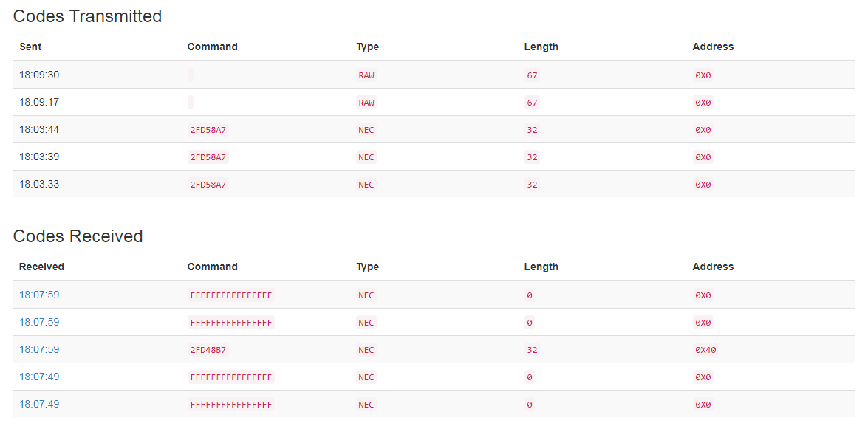The width and height of the screenshot is (868, 426).
Task: Select the Length value 32 for code 2FD58A7
Action: 532,129
